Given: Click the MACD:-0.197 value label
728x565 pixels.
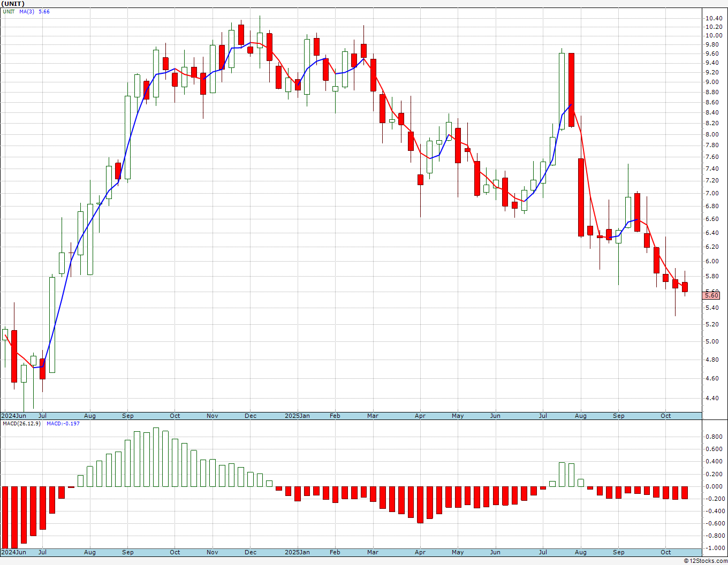Looking at the screenshot, I should (63, 424).
